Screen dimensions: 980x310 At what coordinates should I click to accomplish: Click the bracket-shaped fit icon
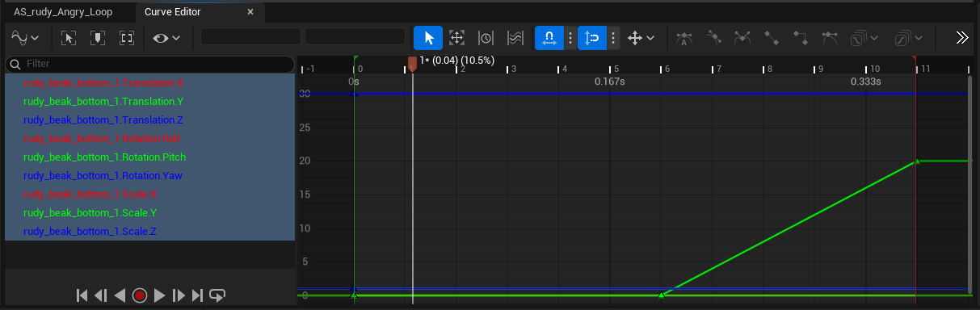pyautogui.click(x=127, y=37)
